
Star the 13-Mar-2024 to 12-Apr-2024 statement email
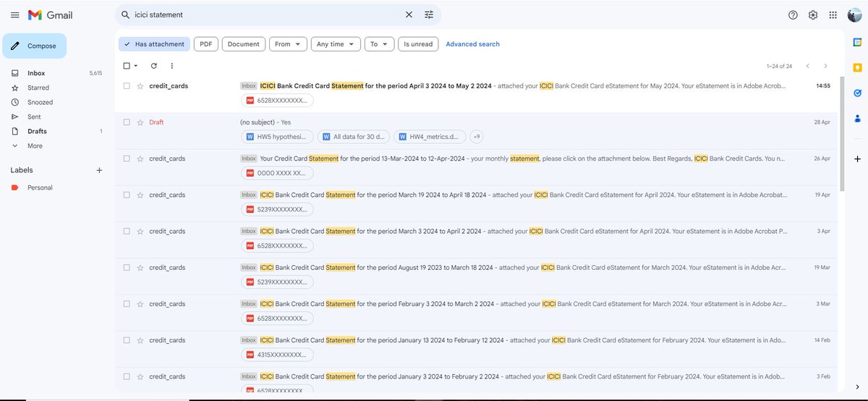click(x=140, y=159)
